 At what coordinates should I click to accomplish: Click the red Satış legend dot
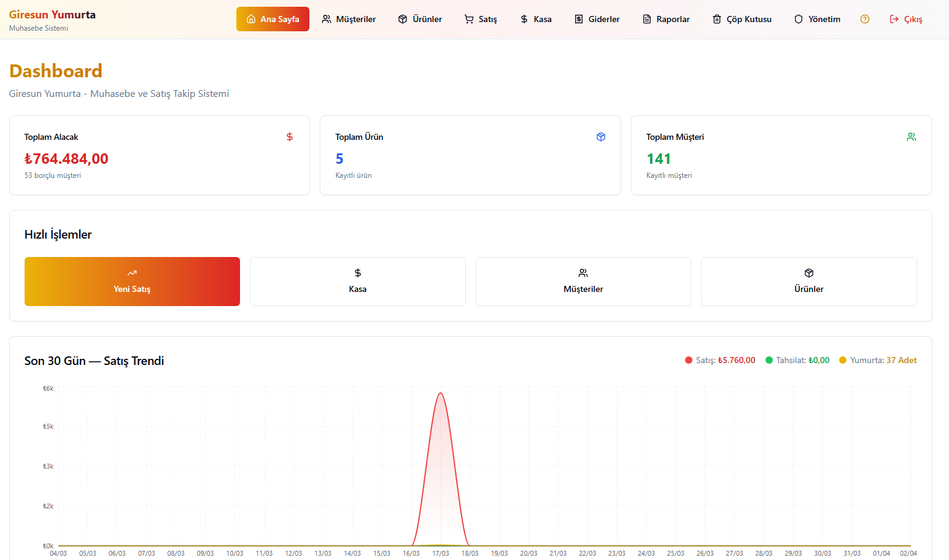coord(689,360)
